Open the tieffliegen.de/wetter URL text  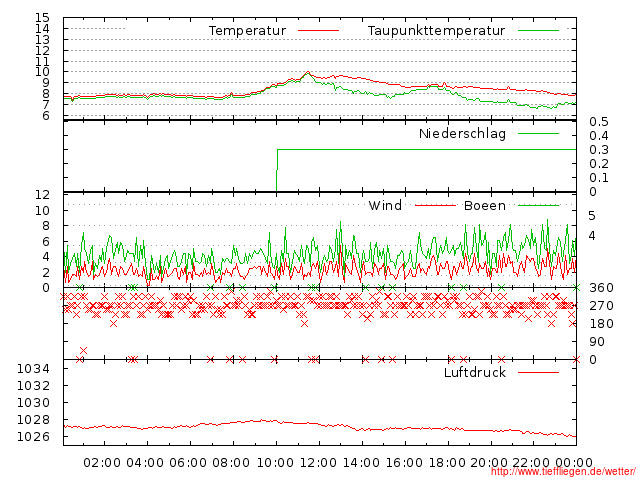563,472
